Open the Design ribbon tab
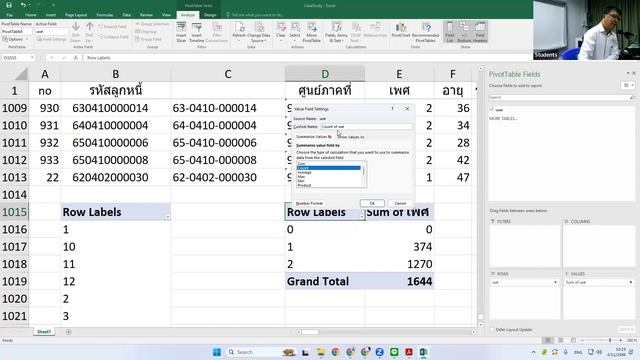Screen dimensions: 640x360 tap(210, 15)
